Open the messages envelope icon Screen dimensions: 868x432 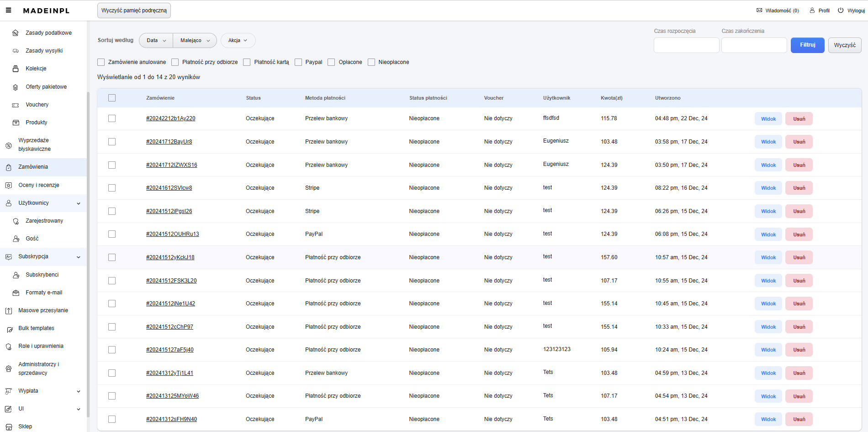coord(759,11)
